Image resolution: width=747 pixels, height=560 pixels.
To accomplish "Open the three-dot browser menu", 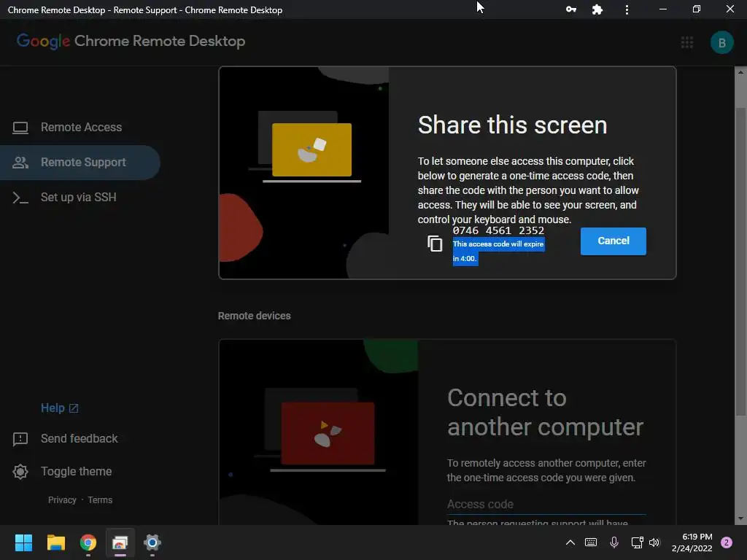I will (x=627, y=9).
